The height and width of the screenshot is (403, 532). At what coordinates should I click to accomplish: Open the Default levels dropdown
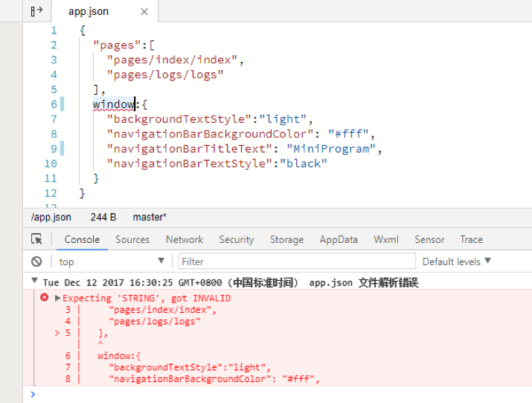pyautogui.click(x=456, y=261)
